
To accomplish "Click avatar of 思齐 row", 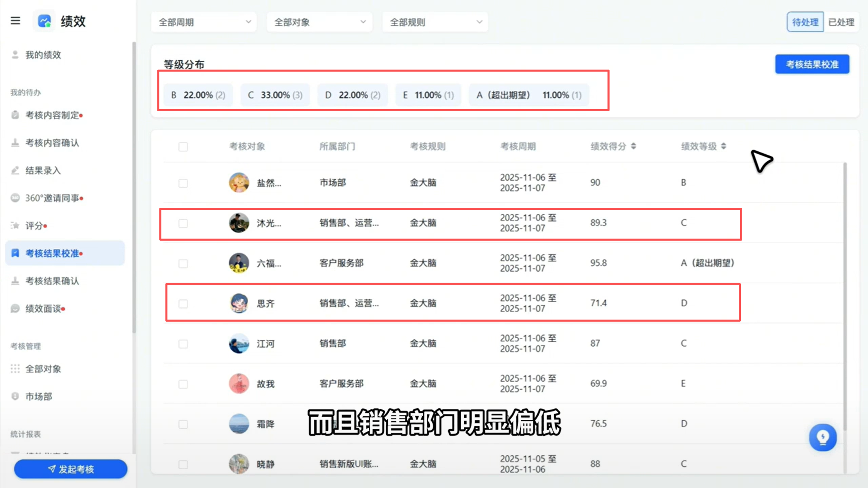I will pos(239,303).
